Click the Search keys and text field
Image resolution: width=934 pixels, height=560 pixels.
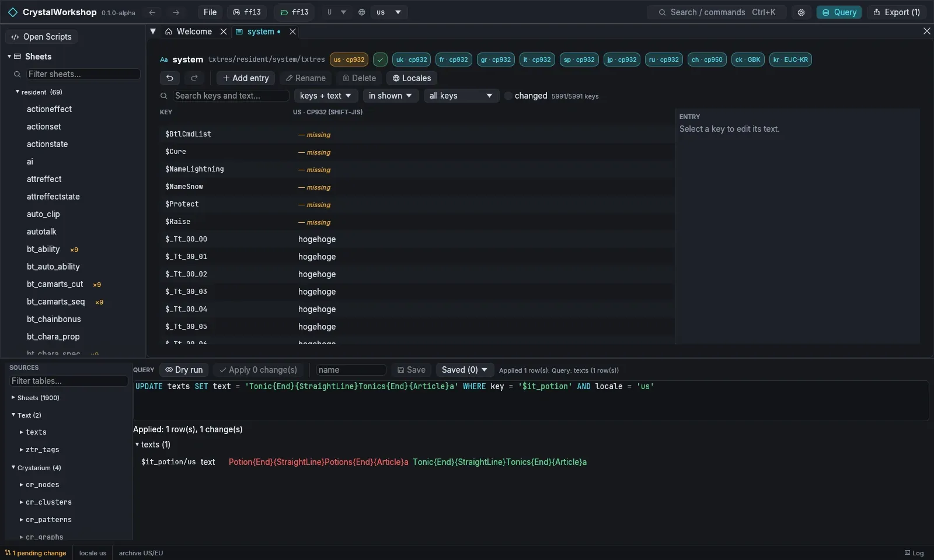[x=231, y=96]
